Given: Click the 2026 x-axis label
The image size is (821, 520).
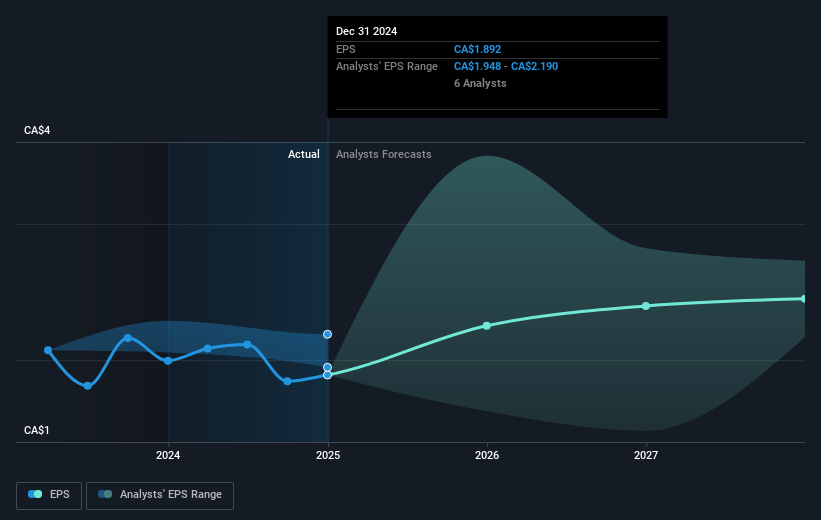Looking at the screenshot, I should (487, 455).
